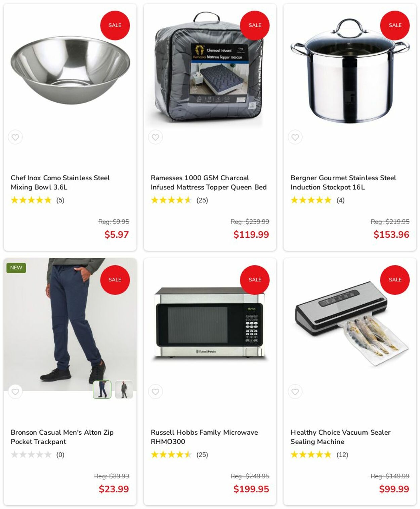The width and height of the screenshot is (420, 509).
Task: View star rating reviews for stockpot
Action: (318, 200)
